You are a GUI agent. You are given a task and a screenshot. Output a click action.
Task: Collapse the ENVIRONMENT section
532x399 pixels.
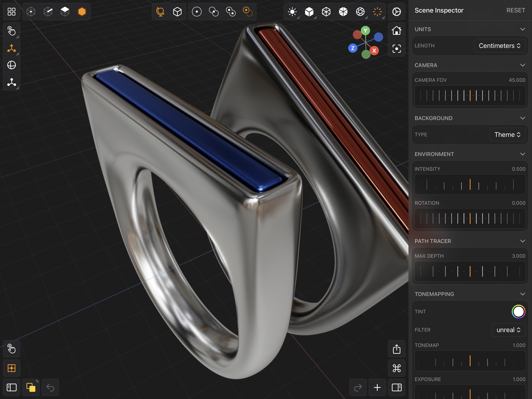tap(522, 154)
